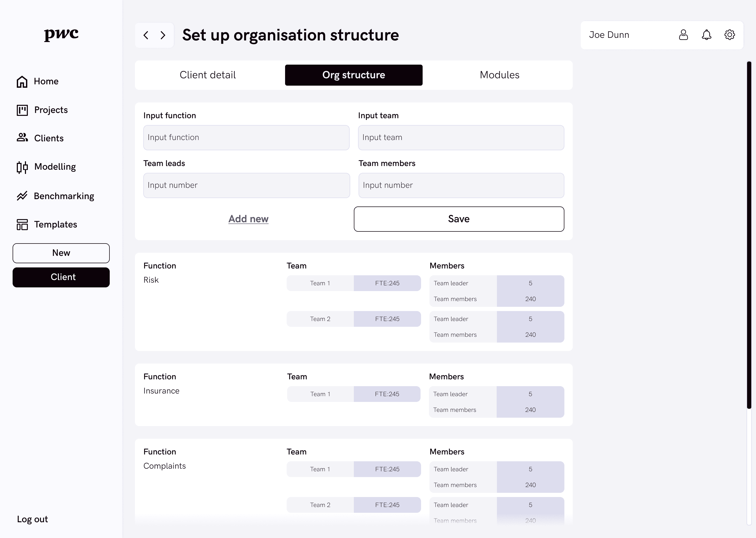Go forward with right chevron arrow
This screenshot has height=538, width=756.
(x=163, y=35)
